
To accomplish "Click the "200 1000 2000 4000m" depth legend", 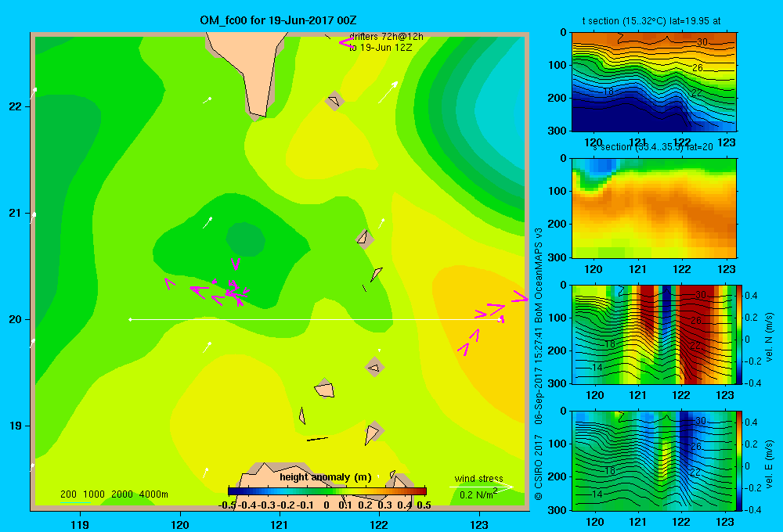I will [x=114, y=494].
